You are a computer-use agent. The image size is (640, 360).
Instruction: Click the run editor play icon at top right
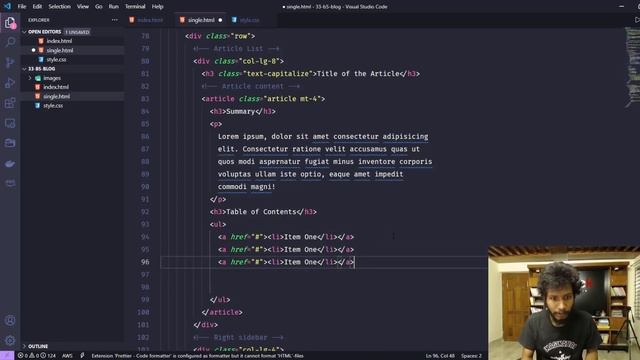[636, 20]
